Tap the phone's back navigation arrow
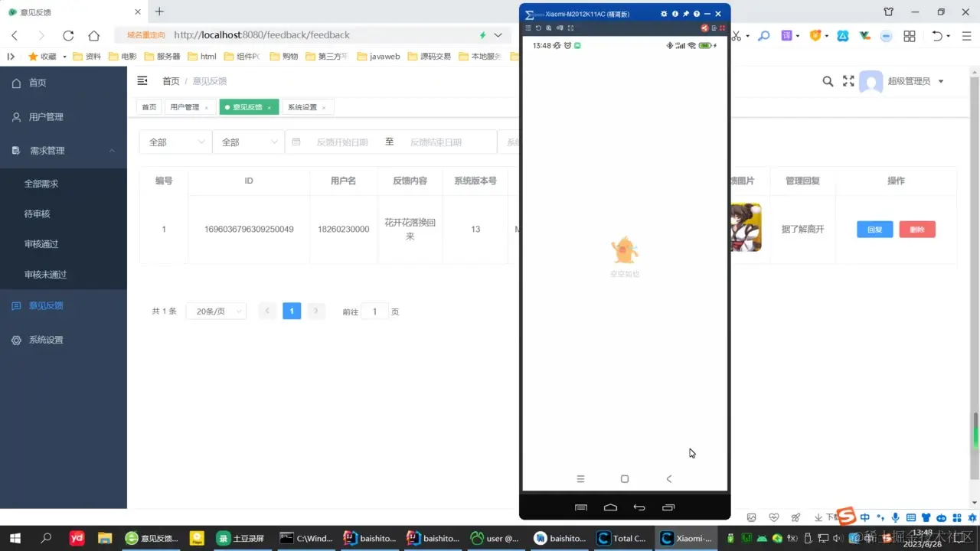980x551 pixels. (668, 479)
